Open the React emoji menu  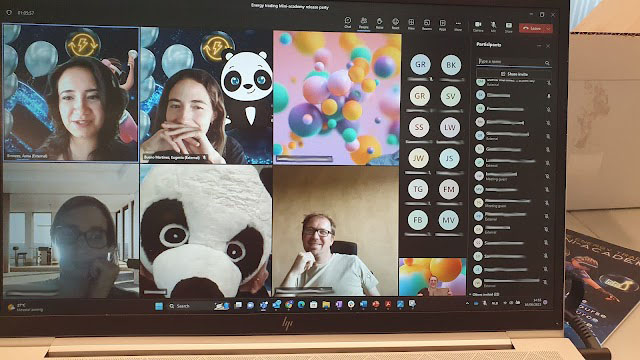tap(395, 24)
